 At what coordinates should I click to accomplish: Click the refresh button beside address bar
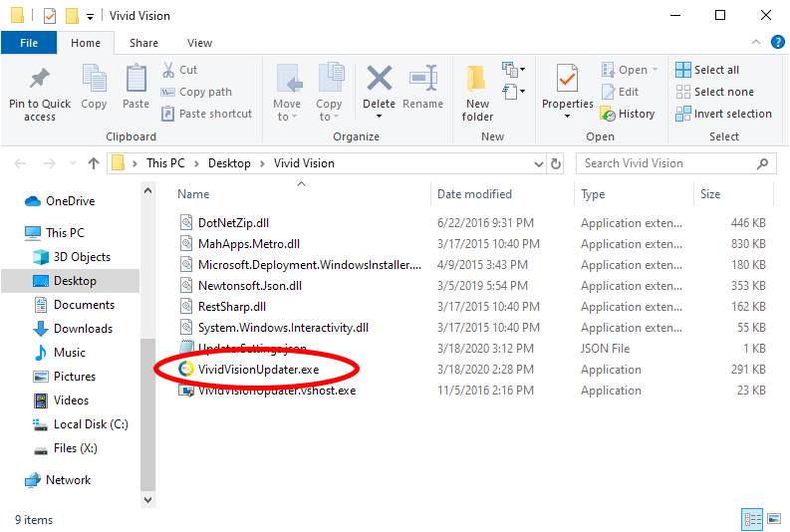tap(556, 163)
